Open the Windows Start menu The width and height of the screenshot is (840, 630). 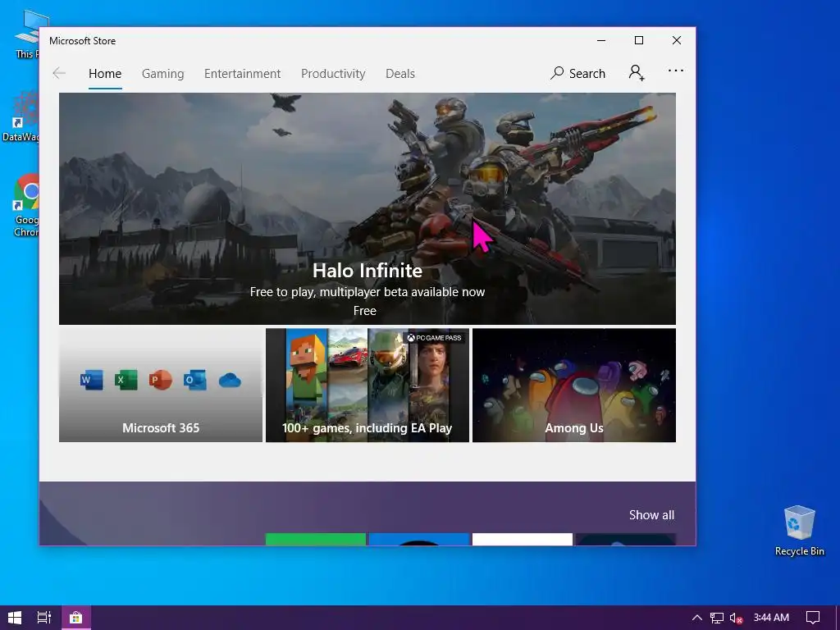click(x=15, y=618)
